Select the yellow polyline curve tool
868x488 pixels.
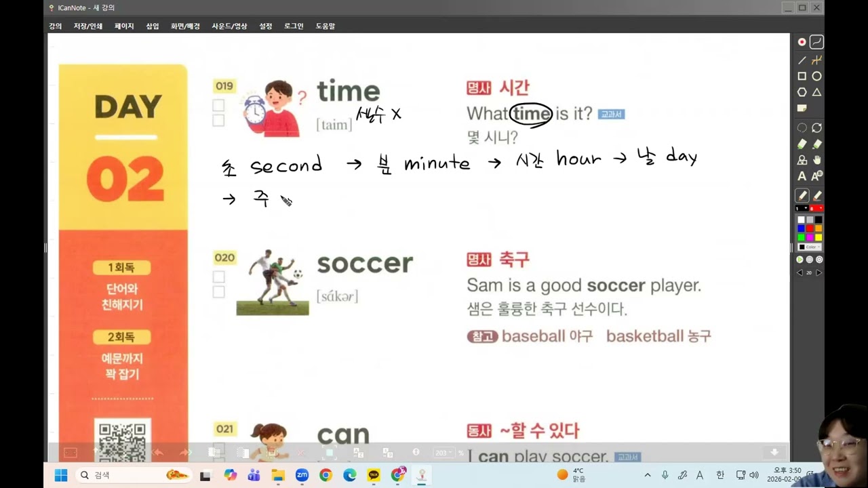point(816,60)
